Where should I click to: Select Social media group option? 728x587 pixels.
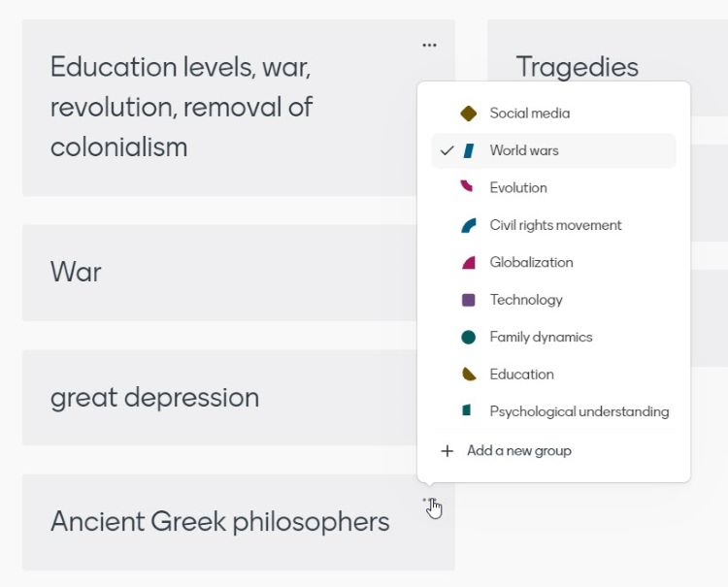click(x=529, y=114)
